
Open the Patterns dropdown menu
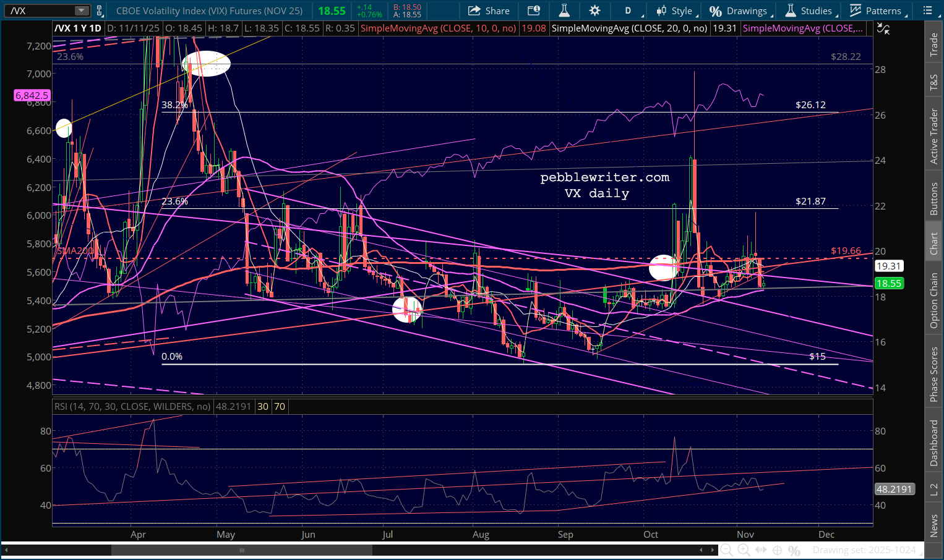[x=878, y=11]
